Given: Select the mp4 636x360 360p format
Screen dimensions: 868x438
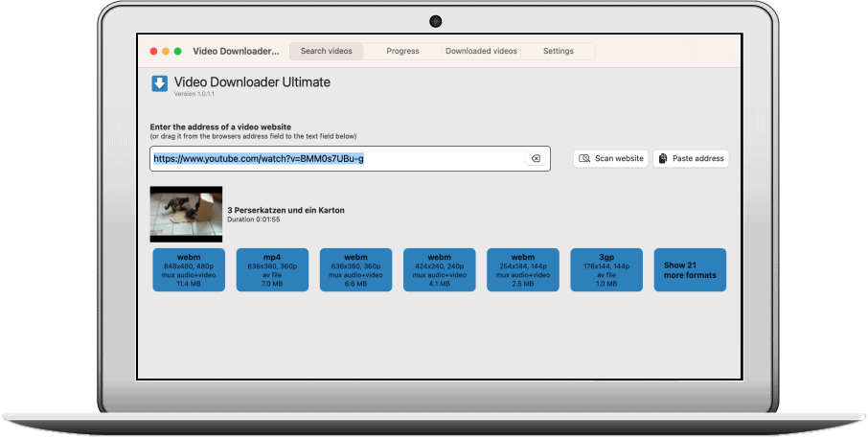Looking at the screenshot, I should [272, 269].
